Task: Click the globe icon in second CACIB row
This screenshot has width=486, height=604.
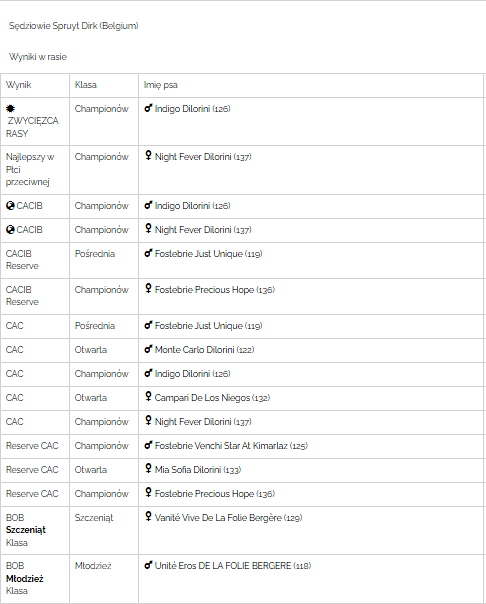Action: tap(10, 230)
